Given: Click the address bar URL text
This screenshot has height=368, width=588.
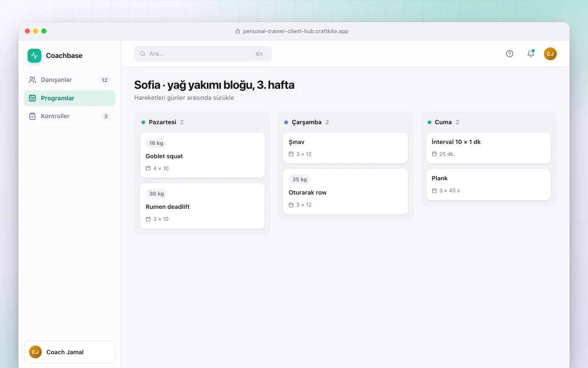Looking at the screenshot, I should 295,31.
